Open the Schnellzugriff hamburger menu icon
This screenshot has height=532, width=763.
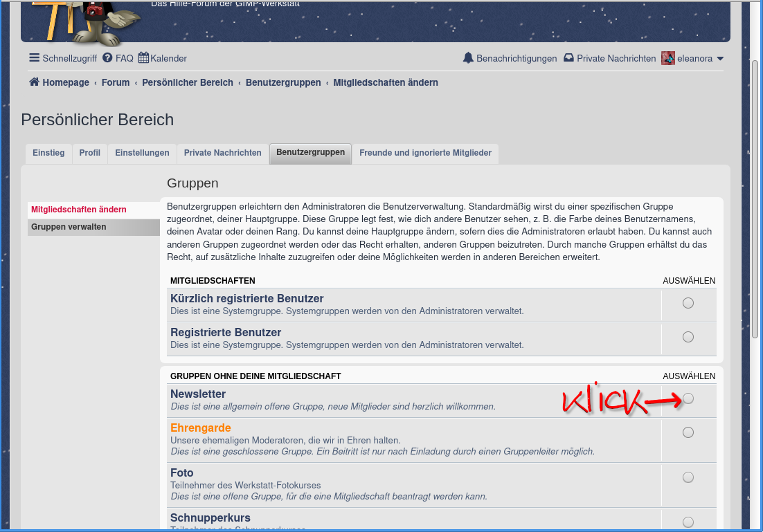click(34, 58)
